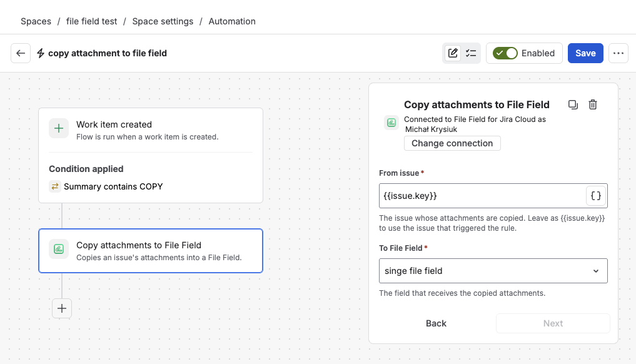This screenshot has width=636, height=364.
Task: Insert smart value with curly braces button
Action: point(595,196)
